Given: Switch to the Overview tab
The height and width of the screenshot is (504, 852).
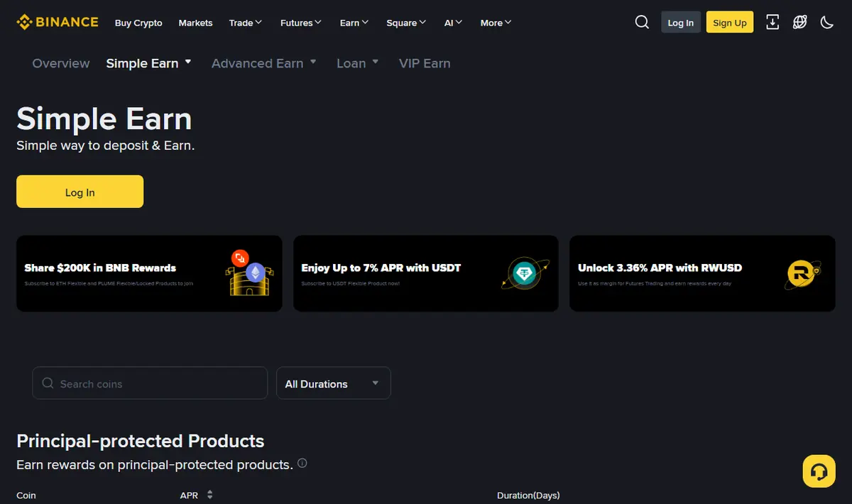Looking at the screenshot, I should (61, 63).
